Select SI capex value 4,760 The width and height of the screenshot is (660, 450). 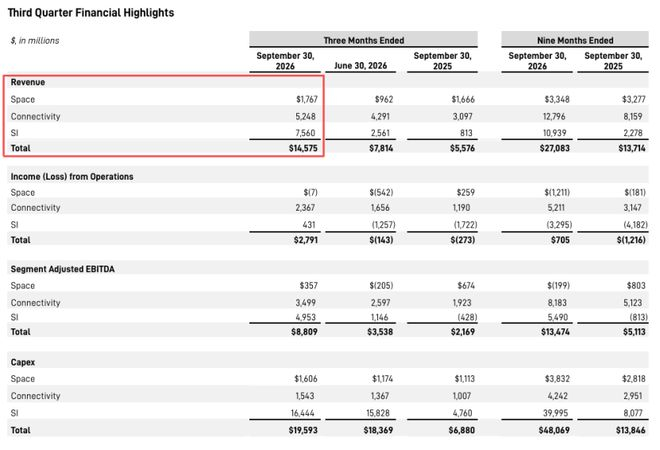tap(462, 413)
